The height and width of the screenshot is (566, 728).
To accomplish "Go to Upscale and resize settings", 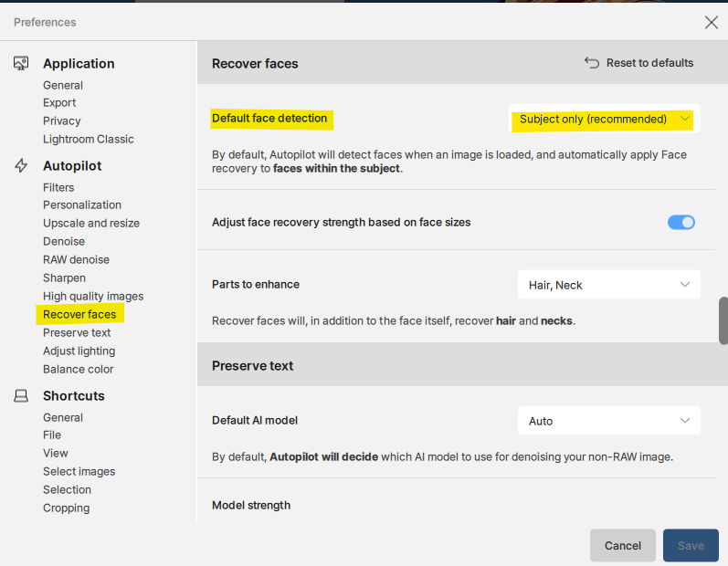I will (91, 223).
